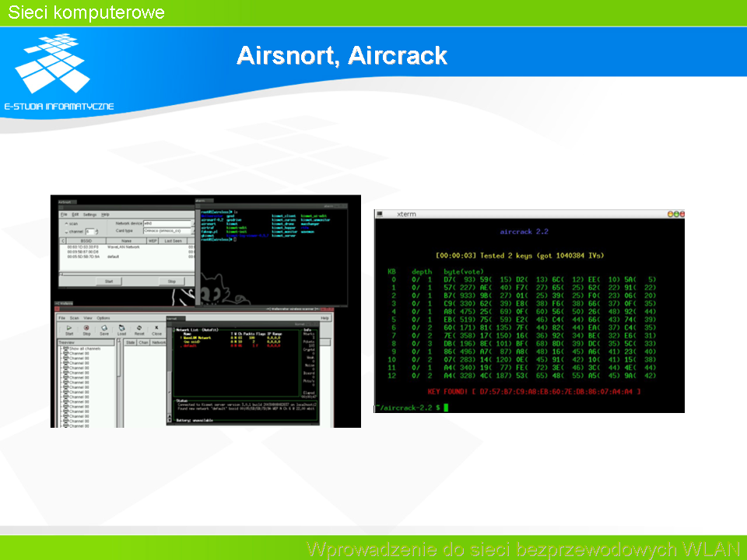Click the Kismet window down scroll arrow
747x560 pixels.
tap(169, 421)
